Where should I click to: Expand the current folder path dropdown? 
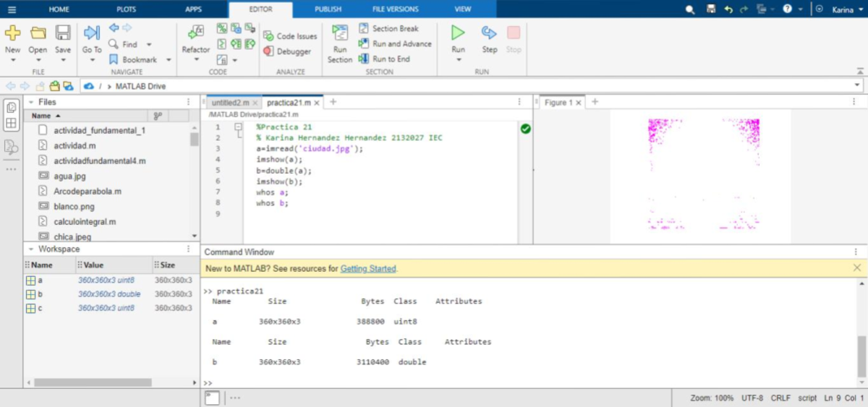pos(857,86)
